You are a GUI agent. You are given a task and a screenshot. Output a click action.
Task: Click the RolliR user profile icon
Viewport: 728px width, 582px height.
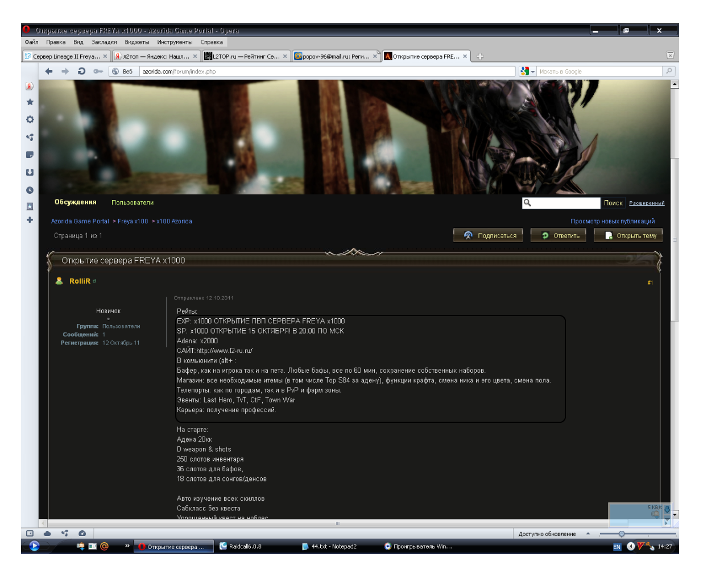[x=59, y=281]
